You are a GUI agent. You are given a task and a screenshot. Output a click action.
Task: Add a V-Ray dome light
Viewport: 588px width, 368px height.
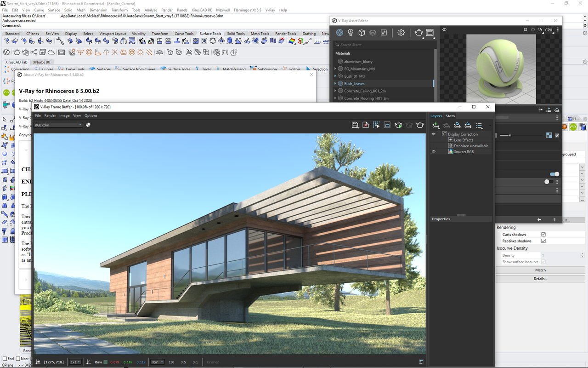(x=124, y=52)
